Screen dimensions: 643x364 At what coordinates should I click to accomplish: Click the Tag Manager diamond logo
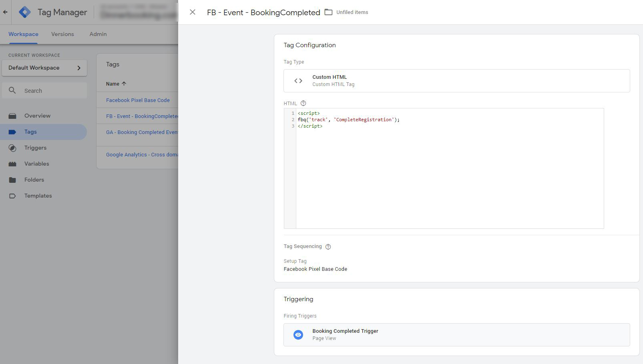(x=25, y=12)
